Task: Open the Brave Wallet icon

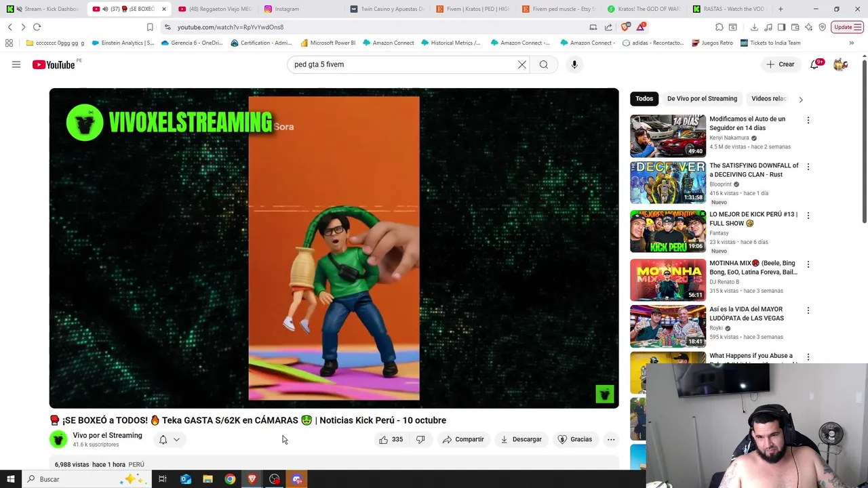Action: (x=795, y=27)
